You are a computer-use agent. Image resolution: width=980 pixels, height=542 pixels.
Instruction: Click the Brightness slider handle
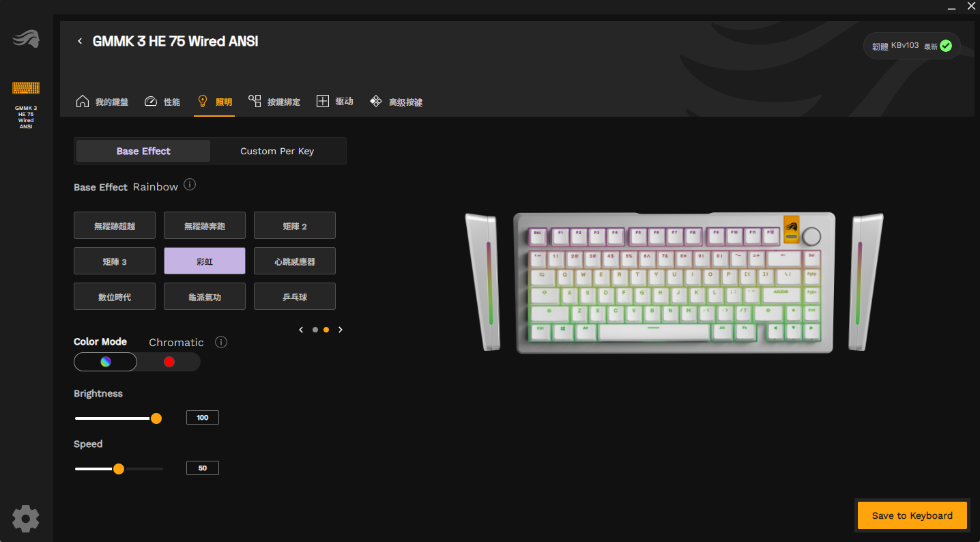(x=156, y=418)
